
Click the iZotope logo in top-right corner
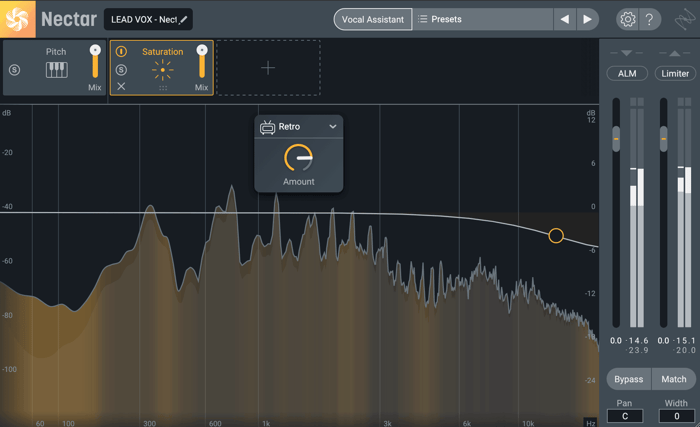[685, 20]
